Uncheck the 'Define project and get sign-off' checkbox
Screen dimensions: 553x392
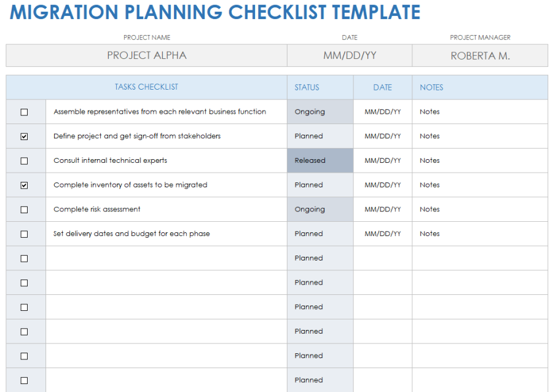(25, 136)
